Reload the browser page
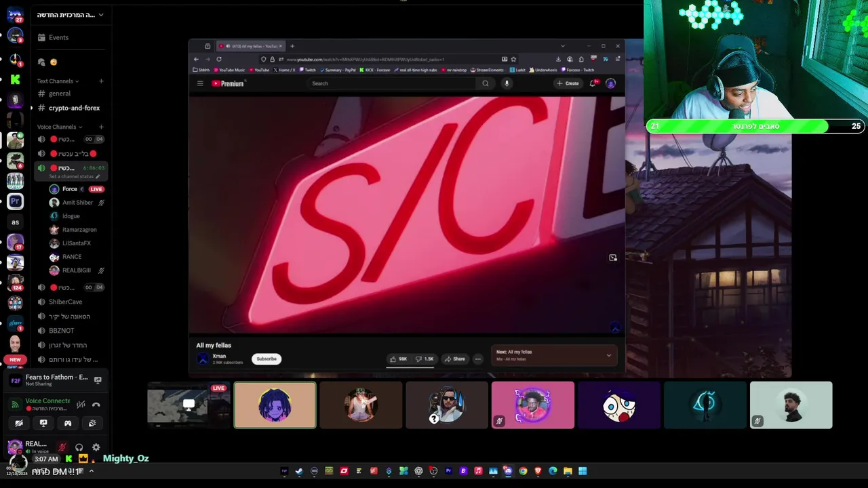 (219, 59)
